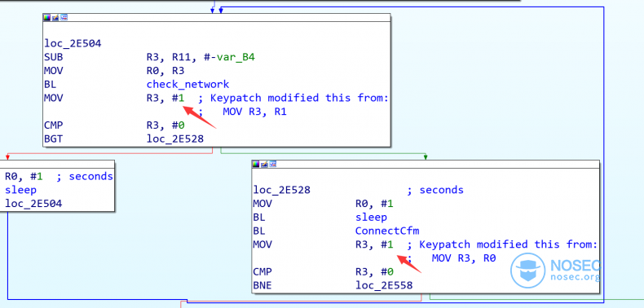644x308 pixels.
Task: Select 'Keypatch modified this from:' comment in top node
Action: pos(299,98)
